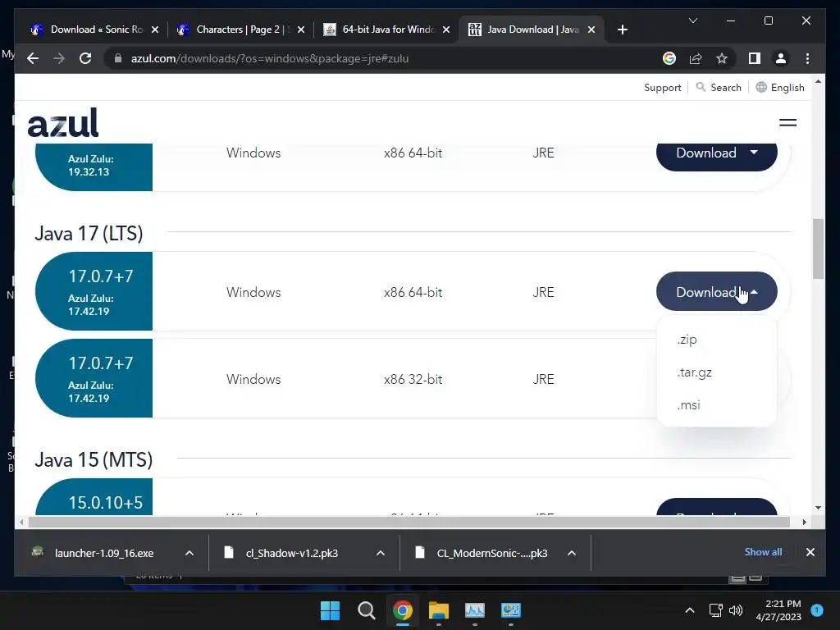Image resolution: width=840 pixels, height=630 pixels.
Task: Close the downloads bar
Action: [810, 552]
